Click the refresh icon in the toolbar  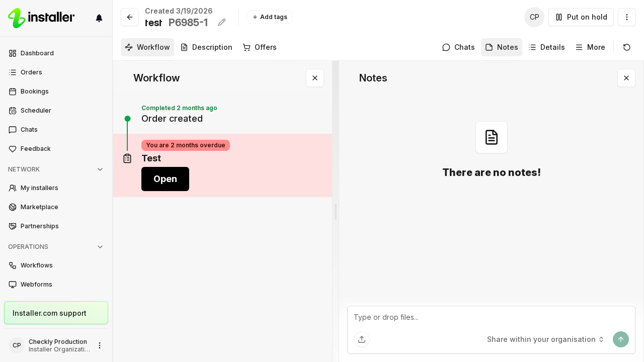click(x=627, y=47)
